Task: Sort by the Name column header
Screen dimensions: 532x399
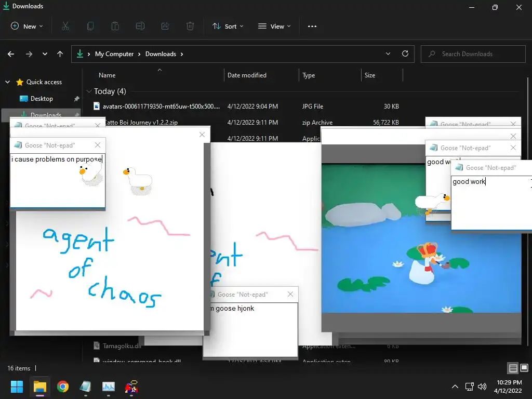Action: point(107,75)
